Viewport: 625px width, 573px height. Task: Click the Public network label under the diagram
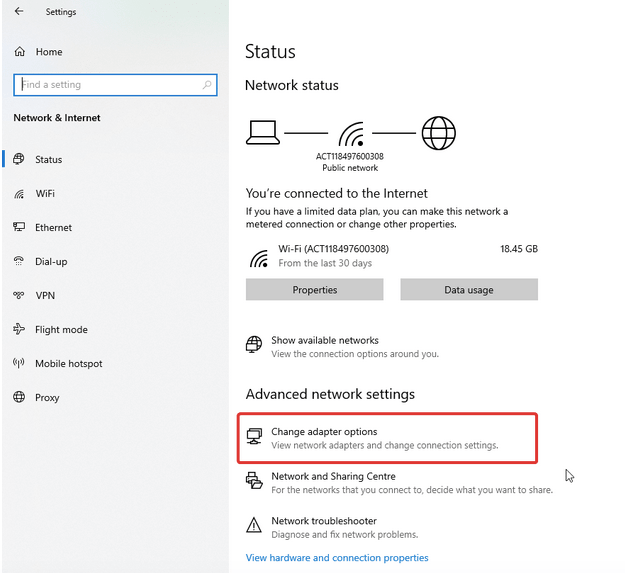[x=350, y=168]
